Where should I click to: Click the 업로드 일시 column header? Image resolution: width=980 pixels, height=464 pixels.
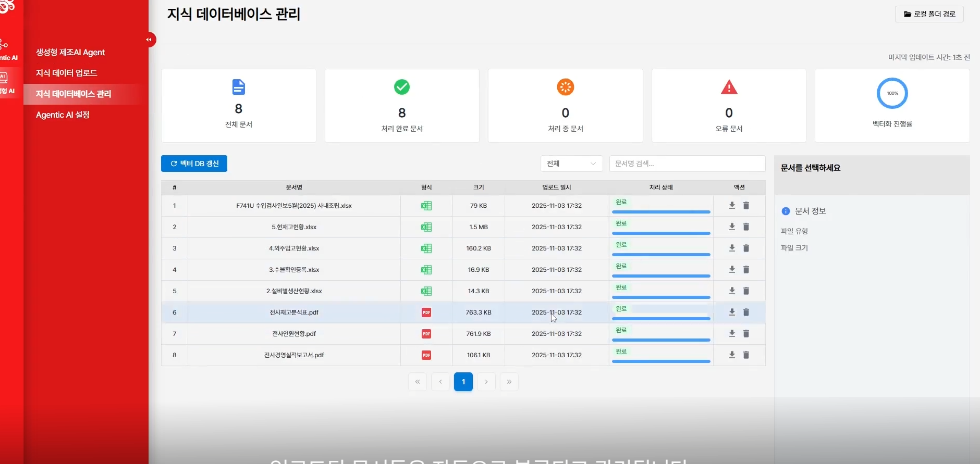pos(557,187)
